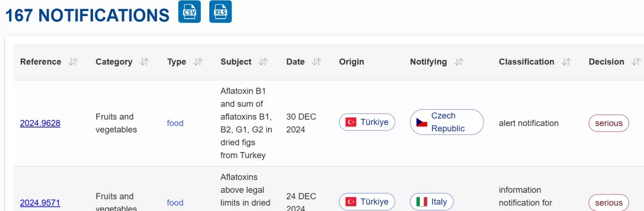Click the Türkiye origin tag in first row
The width and height of the screenshot is (644, 211).
[x=367, y=122]
